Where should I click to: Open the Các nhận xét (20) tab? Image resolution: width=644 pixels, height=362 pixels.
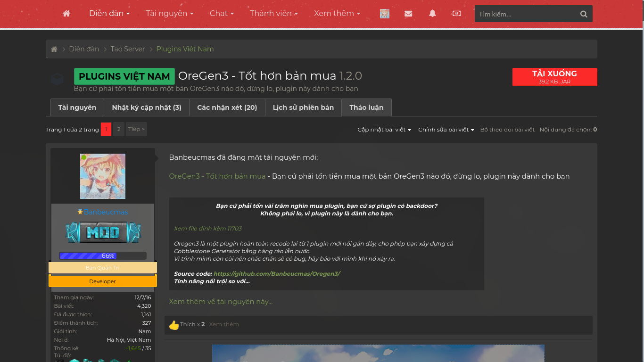click(x=227, y=107)
